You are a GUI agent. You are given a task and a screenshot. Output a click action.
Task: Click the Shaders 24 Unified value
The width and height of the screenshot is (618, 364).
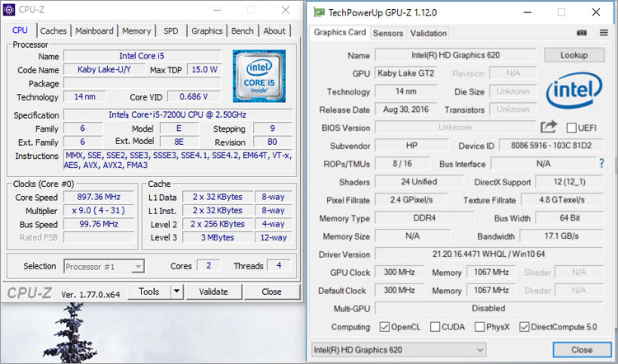[x=419, y=182]
